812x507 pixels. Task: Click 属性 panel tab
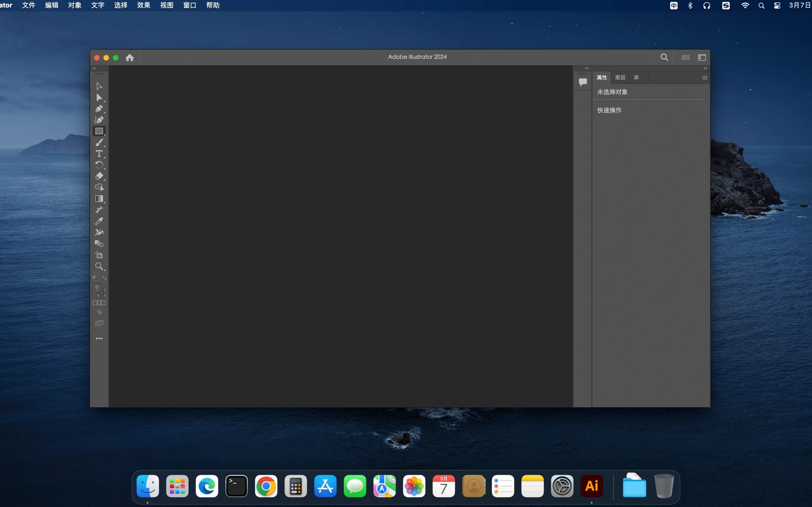(x=603, y=76)
